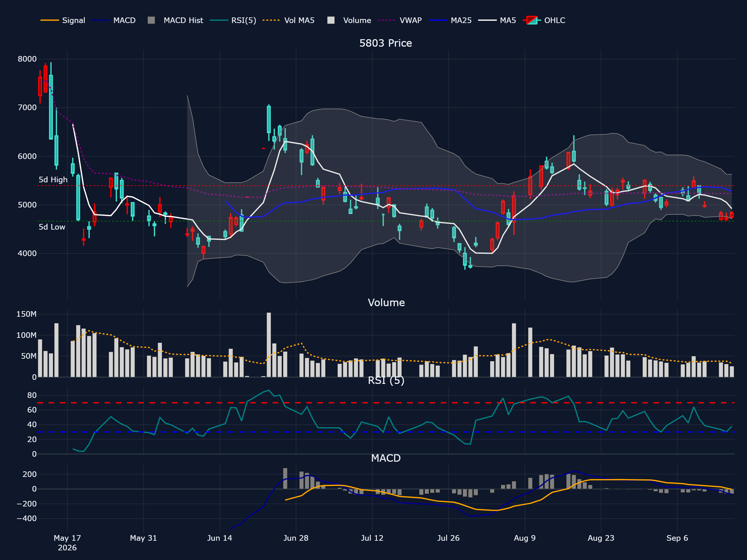Click the tallest volume bar in late June

[x=269, y=345]
